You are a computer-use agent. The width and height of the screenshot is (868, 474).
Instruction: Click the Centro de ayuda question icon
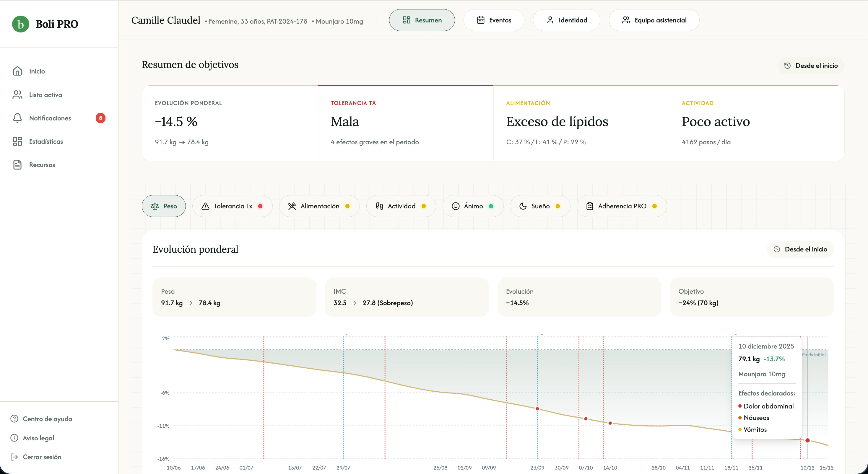tap(14, 419)
